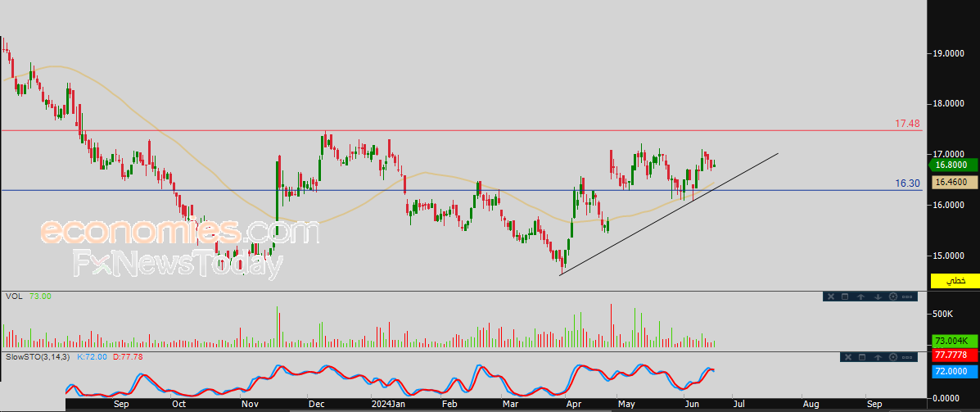Click the Jun date axis label

coord(691,404)
